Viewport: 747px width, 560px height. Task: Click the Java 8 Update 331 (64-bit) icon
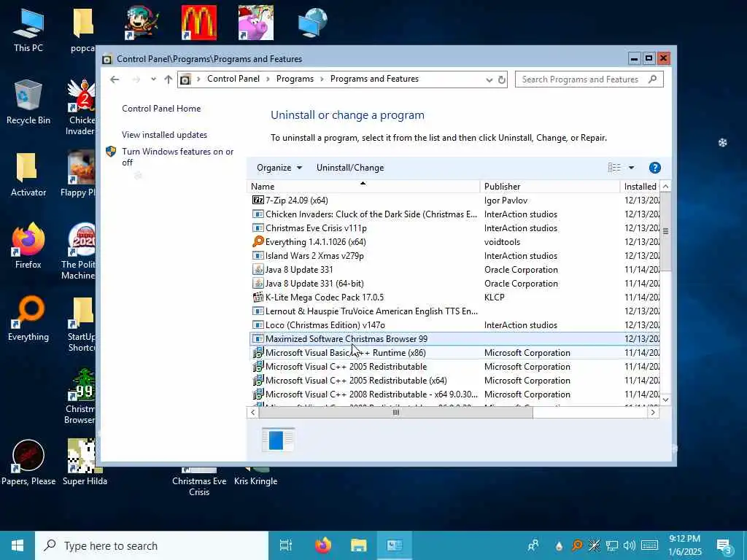[258, 284]
